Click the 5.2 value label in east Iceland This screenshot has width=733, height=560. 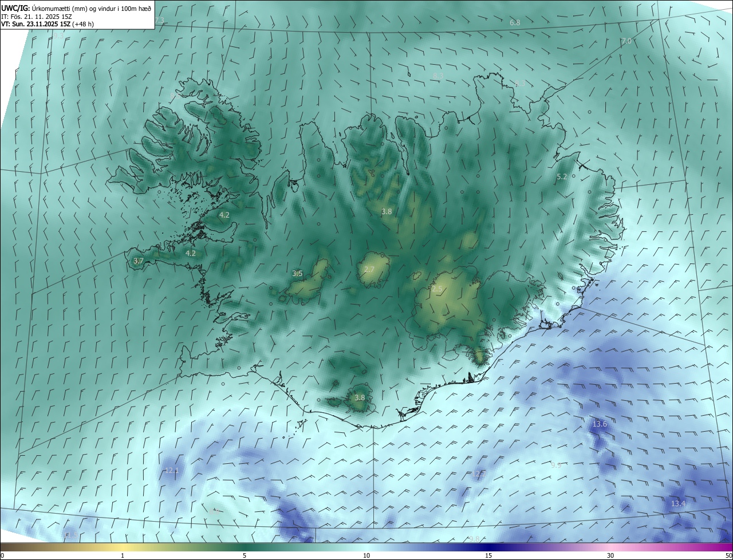562,177
